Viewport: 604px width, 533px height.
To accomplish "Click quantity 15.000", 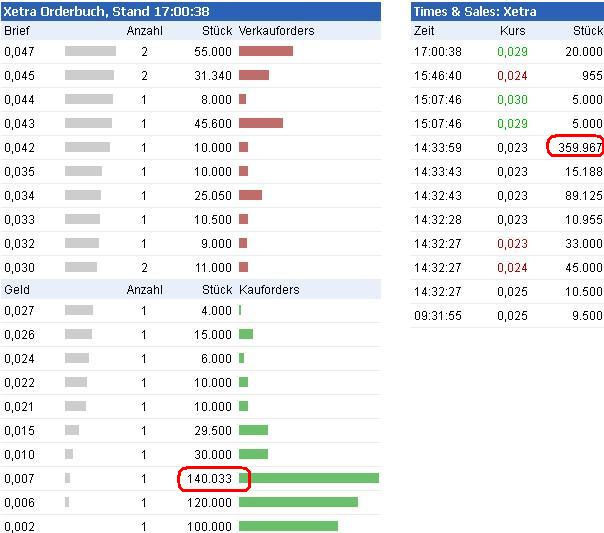I will pyautogui.click(x=213, y=334).
